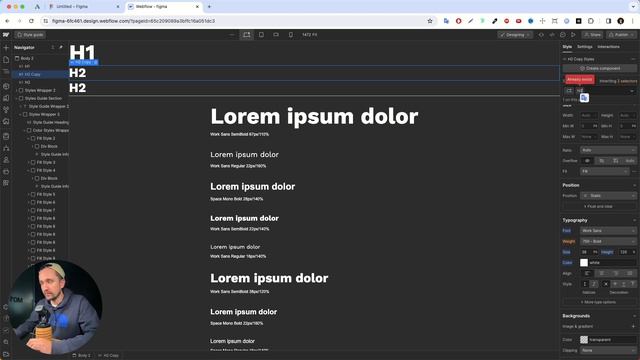
Task: Open the Users panel in left sidebar
Action: 6,160
